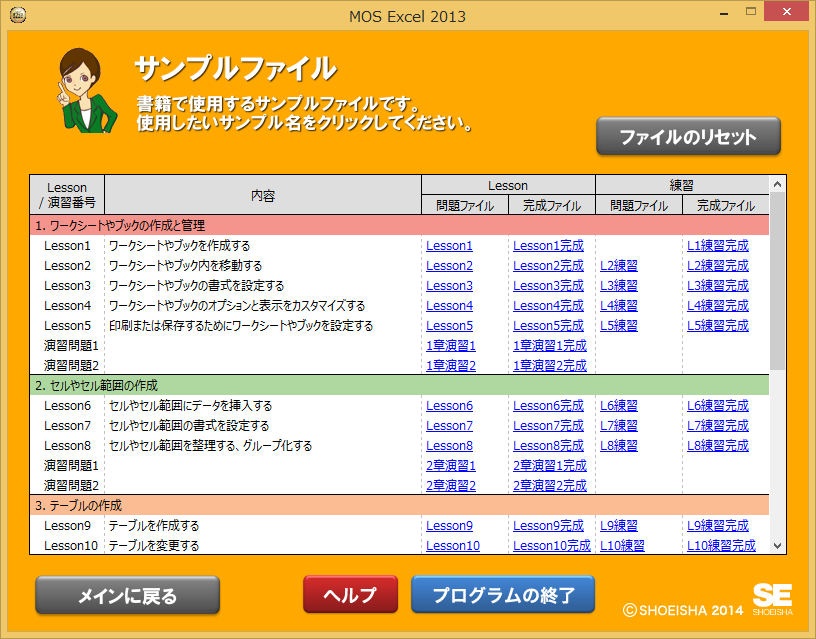The height and width of the screenshot is (639, 816).
Task: Select the section header 3. テーブルの作成
Action: 399,506
